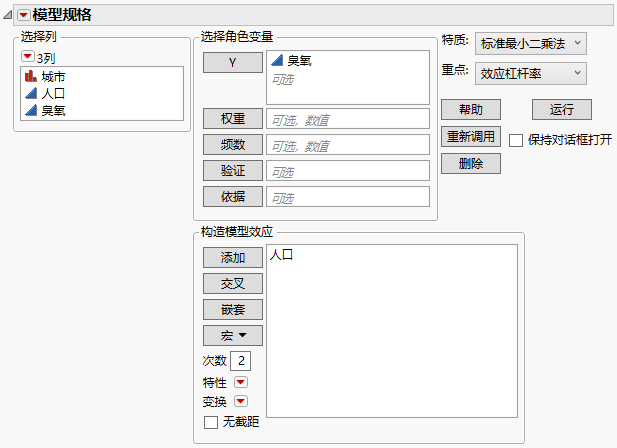The width and height of the screenshot is (617, 448).
Task: Click the 帮助 button
Action: point(471,109)
